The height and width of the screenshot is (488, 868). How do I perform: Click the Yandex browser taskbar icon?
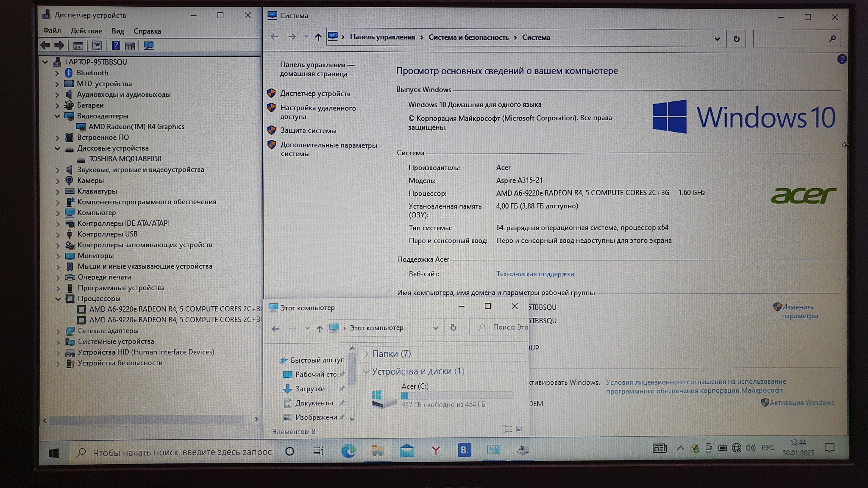(435, 451)
